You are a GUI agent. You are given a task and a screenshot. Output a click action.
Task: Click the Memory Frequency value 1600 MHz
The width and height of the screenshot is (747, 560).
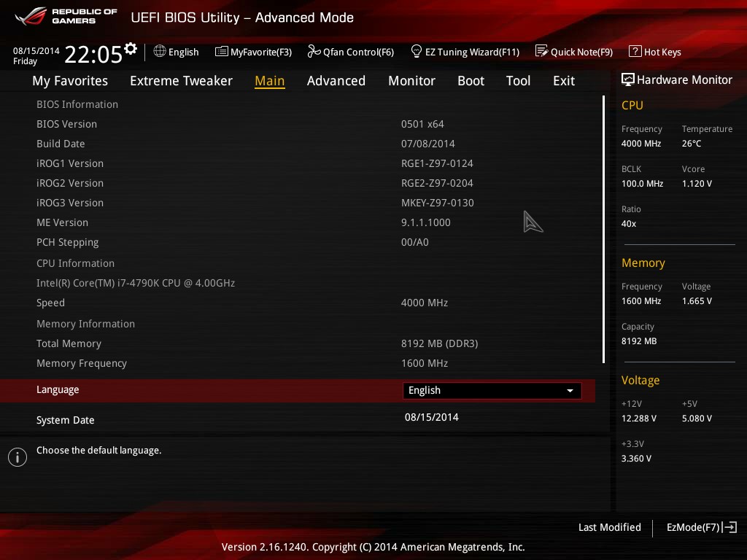tap(424, 363)
